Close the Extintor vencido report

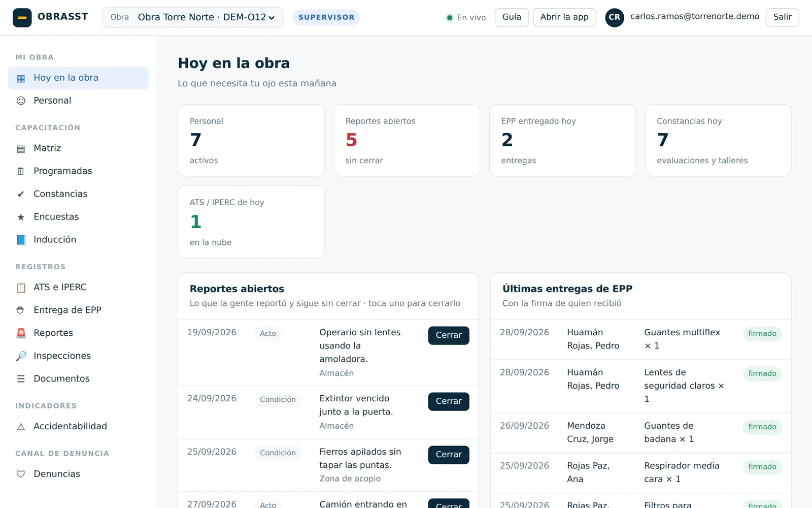[449, 401]
